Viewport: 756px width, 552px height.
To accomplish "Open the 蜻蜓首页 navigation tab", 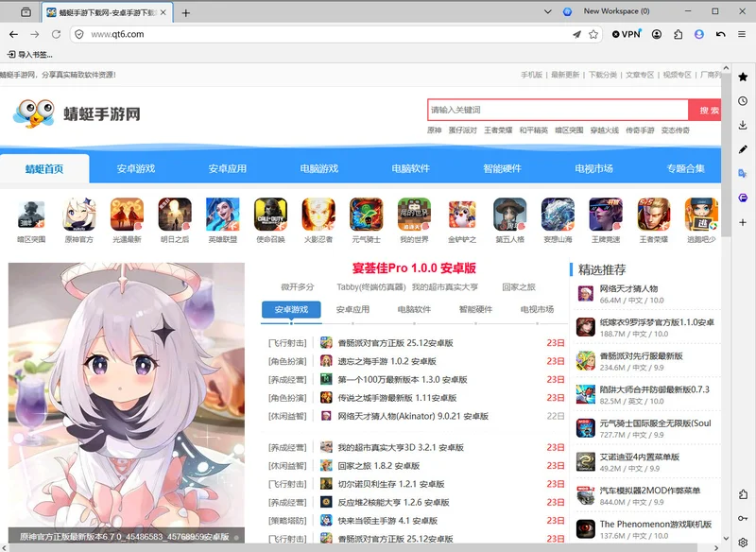I will pyautogui.click(x=44, y=169).
